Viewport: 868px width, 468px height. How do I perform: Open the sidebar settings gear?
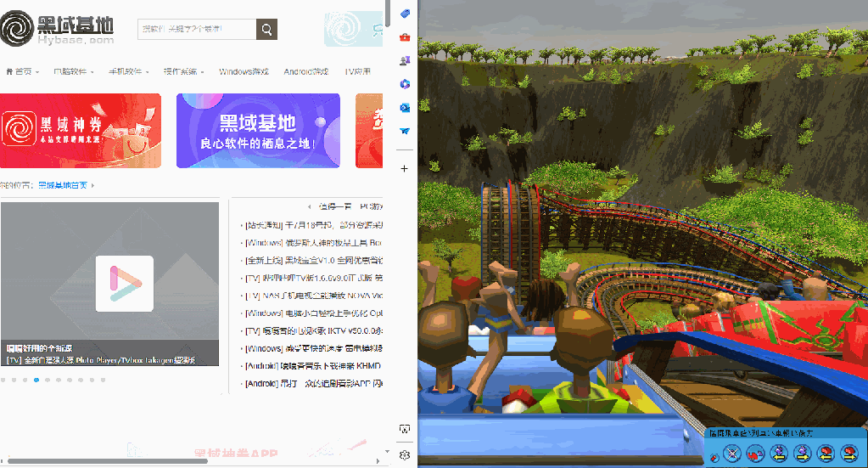coord(405,454)
